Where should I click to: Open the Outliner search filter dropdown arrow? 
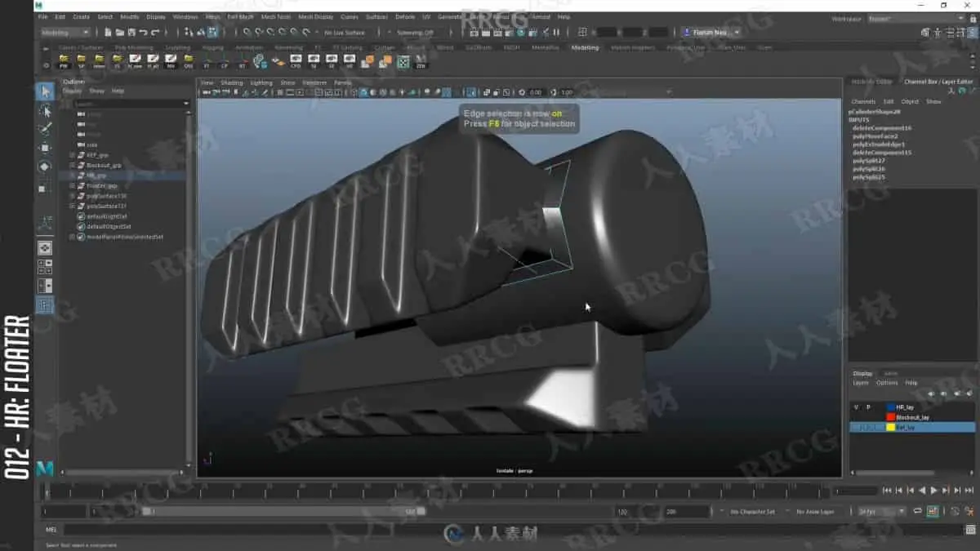click(x=186, y=104)
